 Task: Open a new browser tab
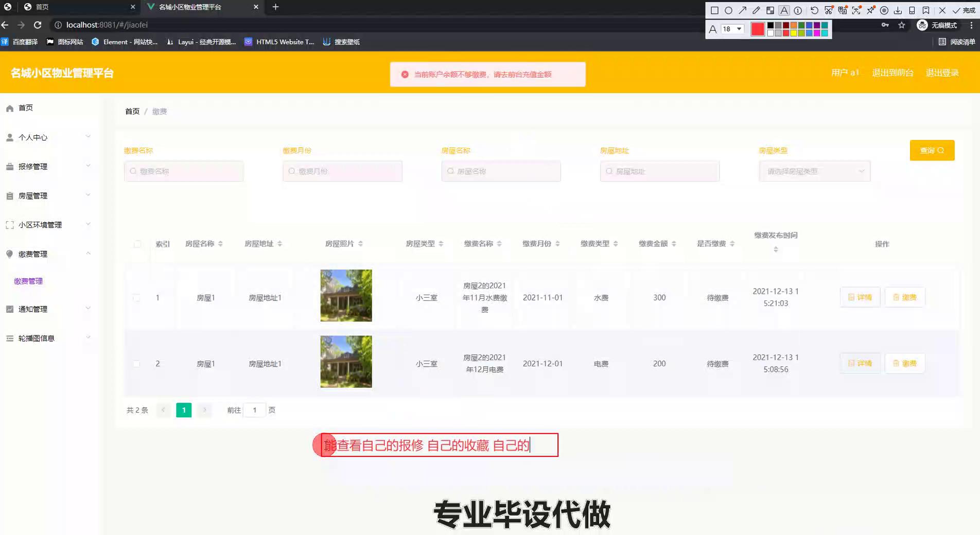click(x=275, y=7)
